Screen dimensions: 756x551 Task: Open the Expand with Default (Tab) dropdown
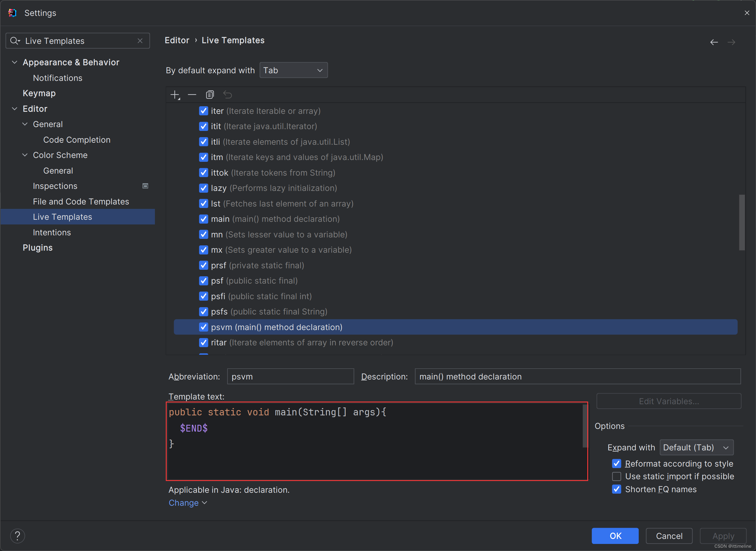coord(696,448)
